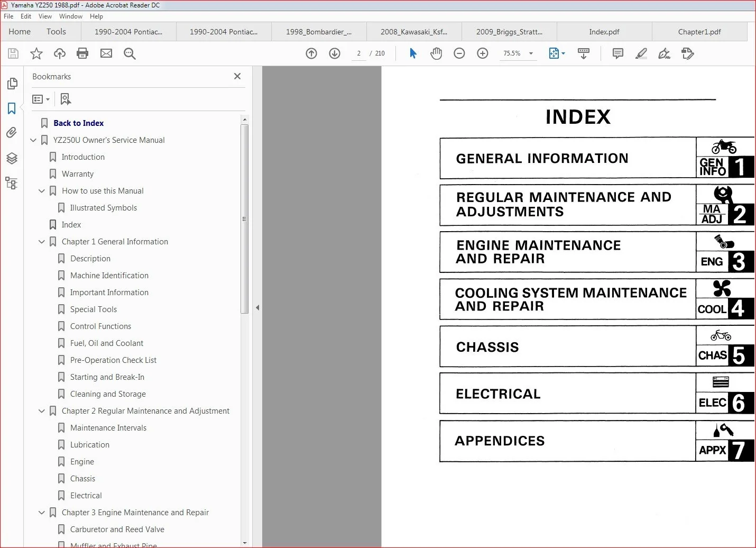Open the Layers panel icon
This screenshot has height=548, width=756.
click(12, 158)
